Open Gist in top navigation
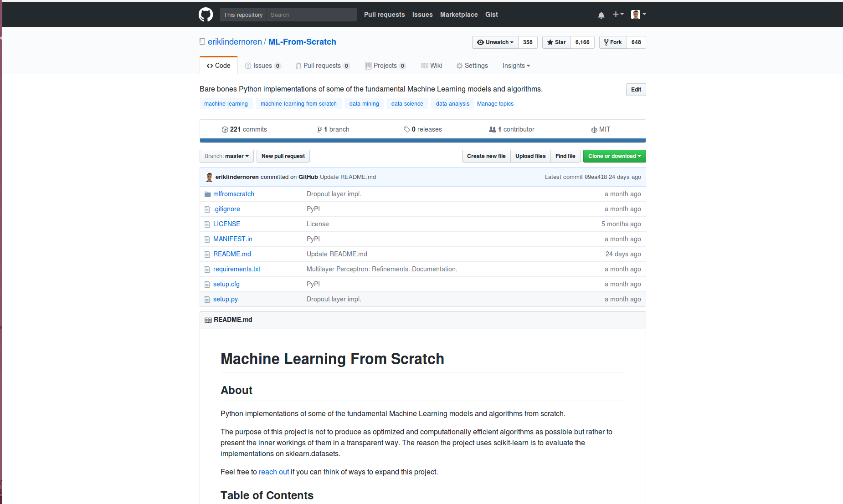This screenshot has height=504, width=843. tap(492, 15)
